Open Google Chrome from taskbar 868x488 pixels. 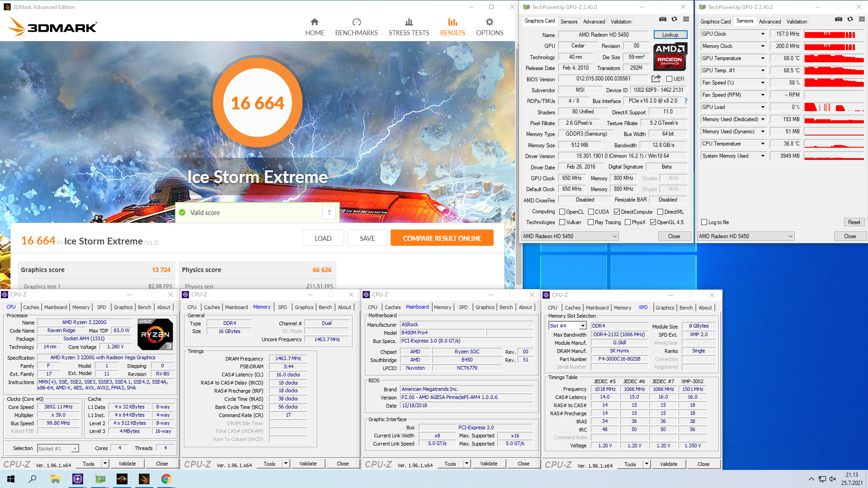[x=166, y=479]
